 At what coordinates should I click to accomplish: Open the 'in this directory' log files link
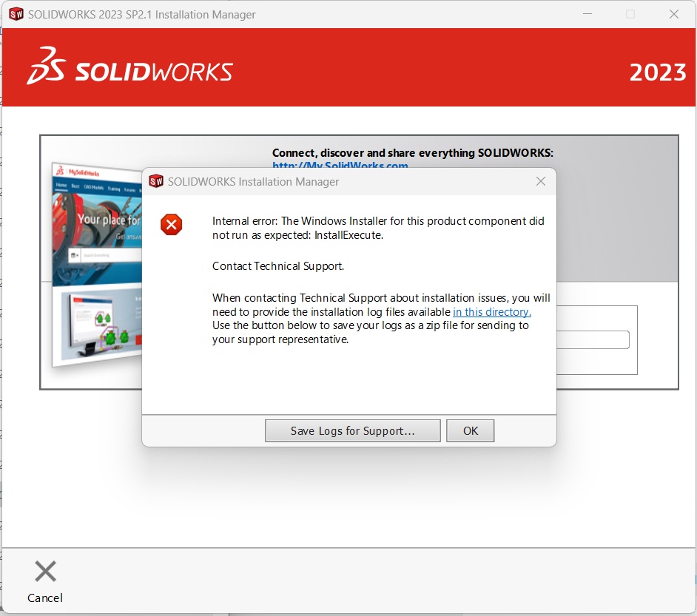coord(491,312)
